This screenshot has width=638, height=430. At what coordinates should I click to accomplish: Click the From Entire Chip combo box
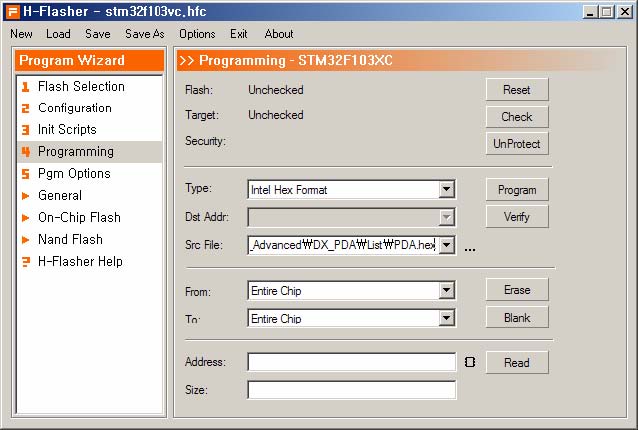(x=352, y=290)
